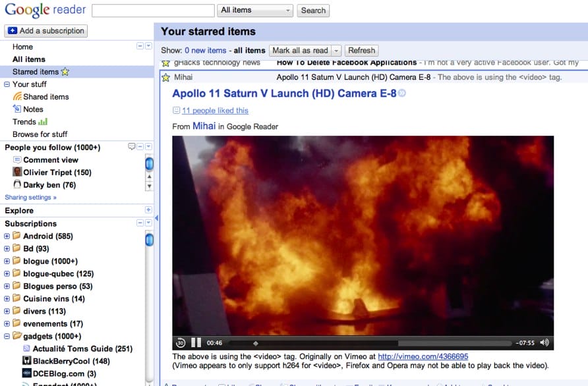Pause the video playback
Image resolution: width=588 pixels, height=386 pixels.
[x=196, y=343]
